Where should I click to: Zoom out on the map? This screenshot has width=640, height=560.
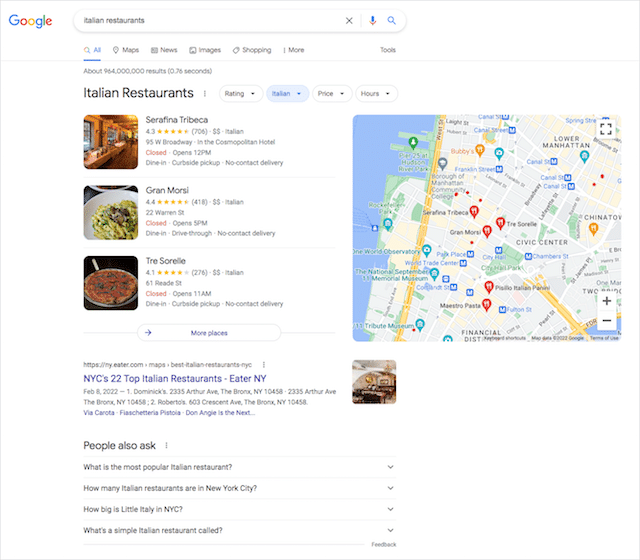click(607, 320)
